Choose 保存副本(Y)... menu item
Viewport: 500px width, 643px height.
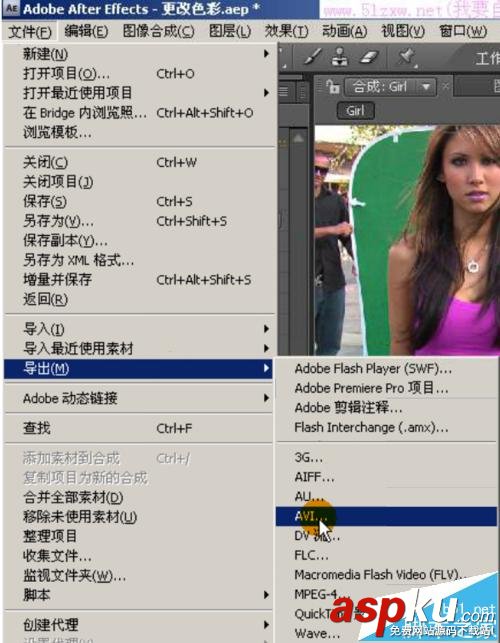tap(138, 241)
